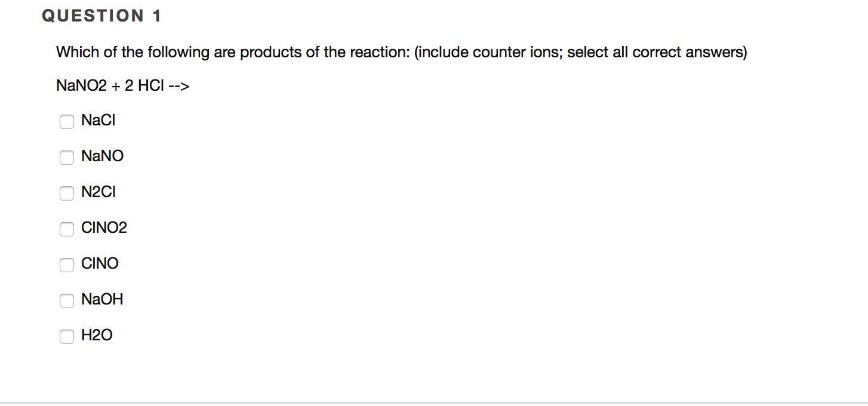Image resolution: width=868 pixels, height=406 pixels.
Task: Select the ClNO option label
Action: tap(100, 263)
